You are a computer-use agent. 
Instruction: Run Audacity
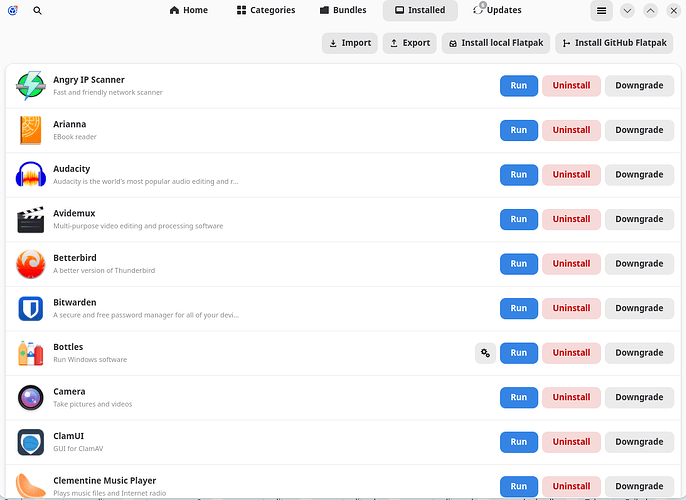519,175
